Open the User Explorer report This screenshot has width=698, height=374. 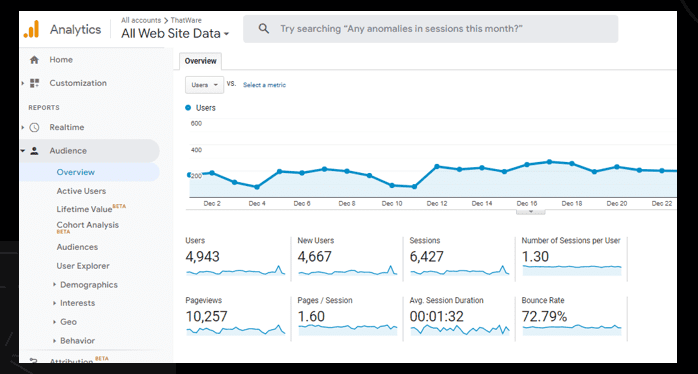point(83,266)
